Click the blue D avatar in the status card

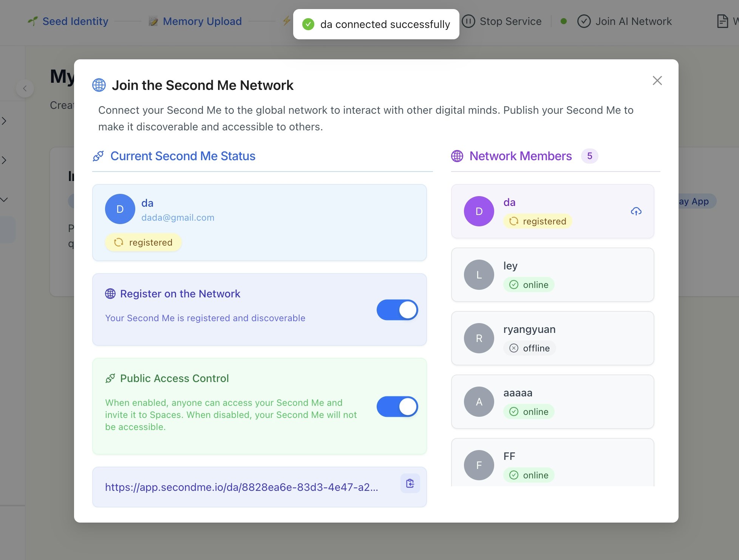pyautogui.click(x=120, y=209)
